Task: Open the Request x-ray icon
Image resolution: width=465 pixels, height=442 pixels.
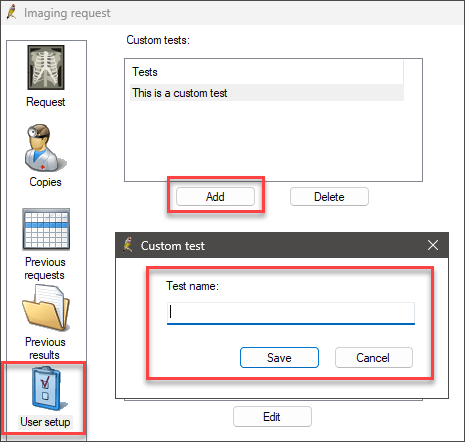Action: click(x=46, y=67)
